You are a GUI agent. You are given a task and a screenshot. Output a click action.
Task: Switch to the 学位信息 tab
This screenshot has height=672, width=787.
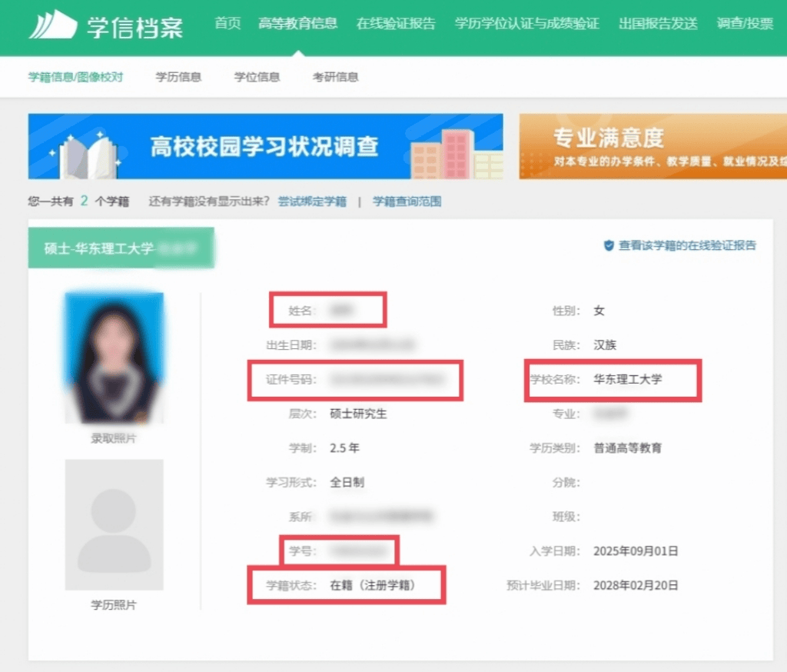257,77
